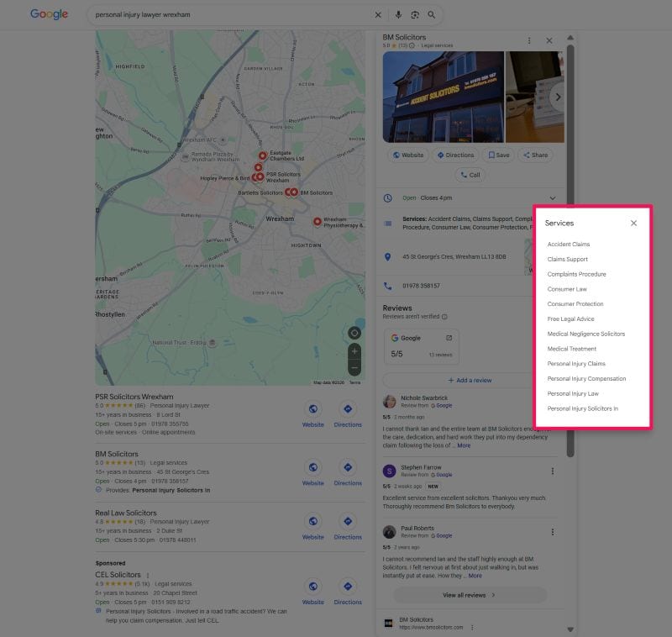Zoom out on the map with minus button
672x637 pixels.
click(354, 368)
